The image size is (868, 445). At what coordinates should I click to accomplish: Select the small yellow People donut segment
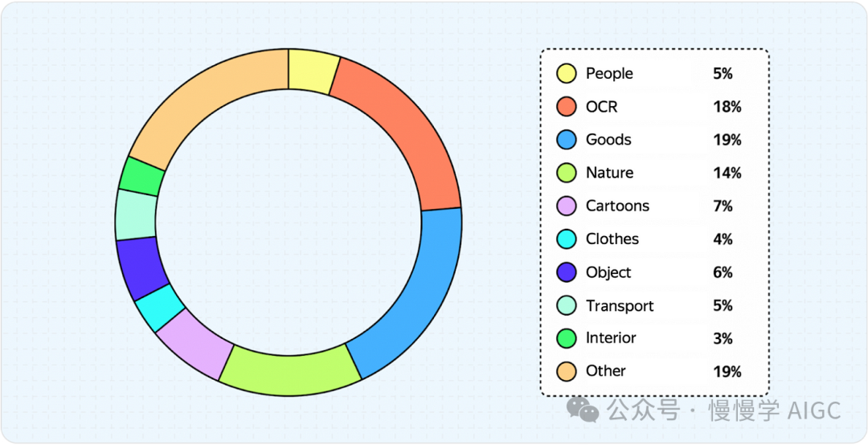[312, 71]
